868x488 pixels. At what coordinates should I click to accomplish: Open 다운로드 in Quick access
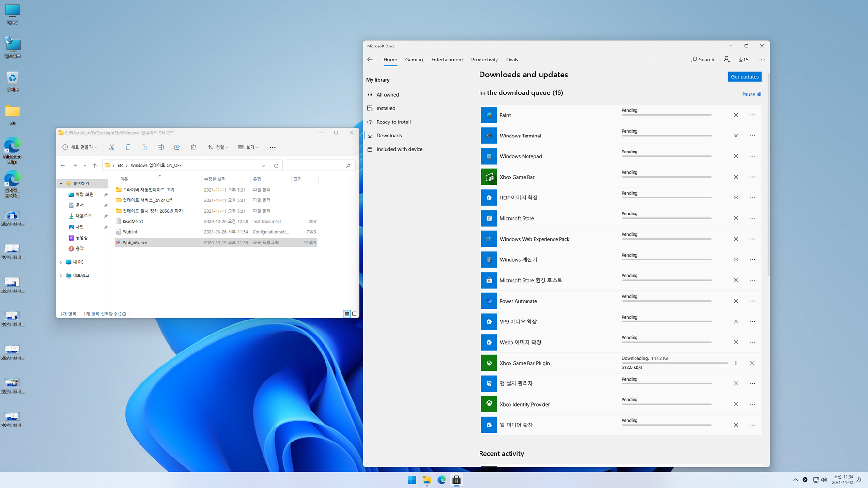pos(84,216)
